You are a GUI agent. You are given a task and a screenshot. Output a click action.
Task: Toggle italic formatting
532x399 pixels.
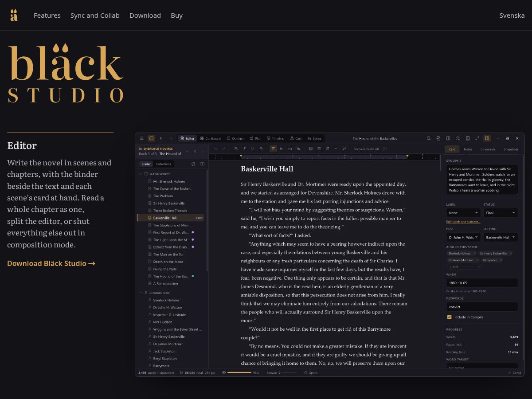coord(244,149)
